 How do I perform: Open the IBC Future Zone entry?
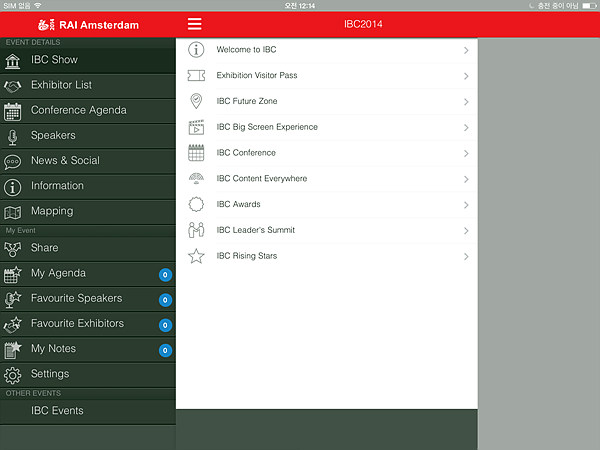(327, 102)
